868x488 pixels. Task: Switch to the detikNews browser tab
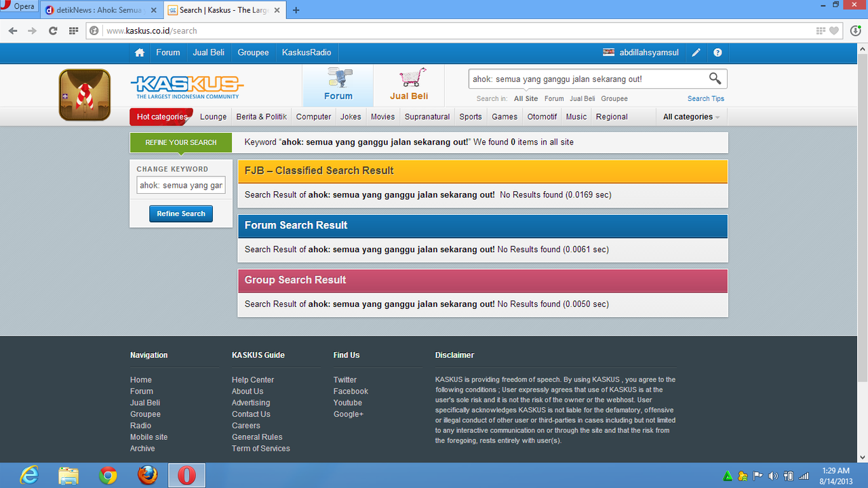[x=101, y=10]
